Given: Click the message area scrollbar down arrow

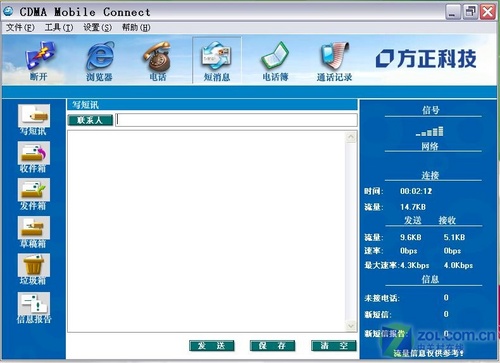Looking at the screenshot, I should tap(351, 326).
